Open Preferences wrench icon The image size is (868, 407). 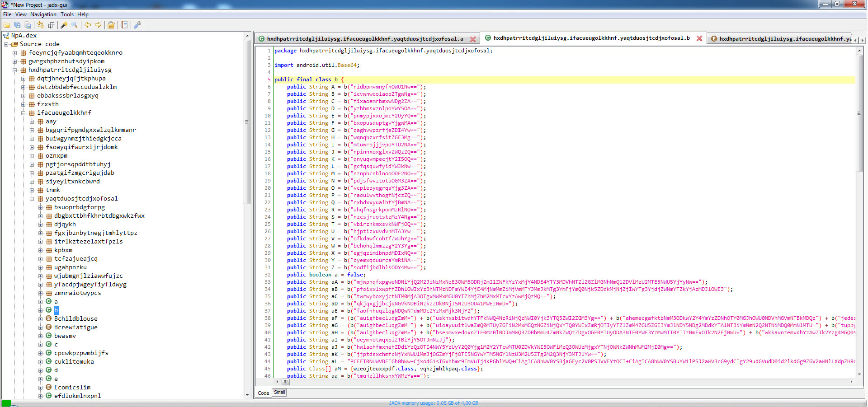click(x=137, y=25)
